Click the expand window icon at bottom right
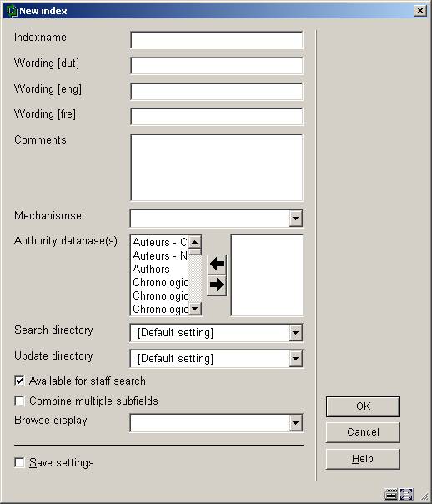This screenshot has height=504, width=432. (406, 494)
